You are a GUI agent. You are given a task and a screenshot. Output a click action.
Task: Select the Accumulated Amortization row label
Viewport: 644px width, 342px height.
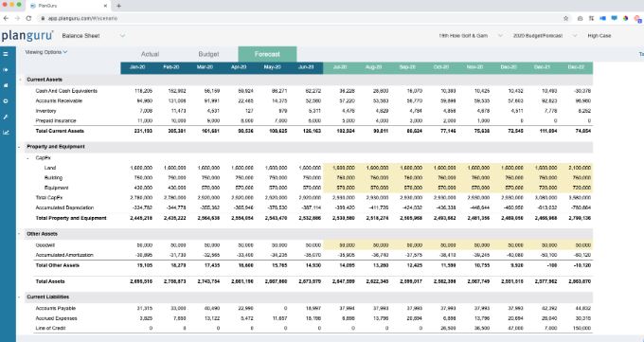coord(64,255)
